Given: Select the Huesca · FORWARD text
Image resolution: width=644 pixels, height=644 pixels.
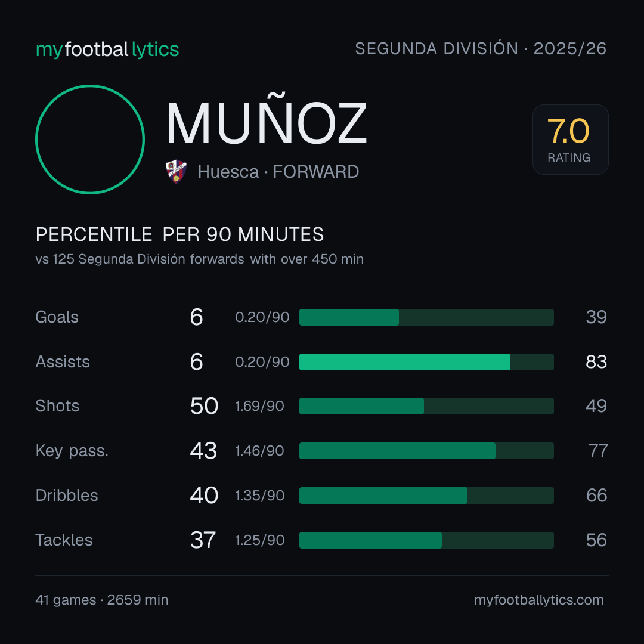Looking at the screenshot, I should point(278,172).
